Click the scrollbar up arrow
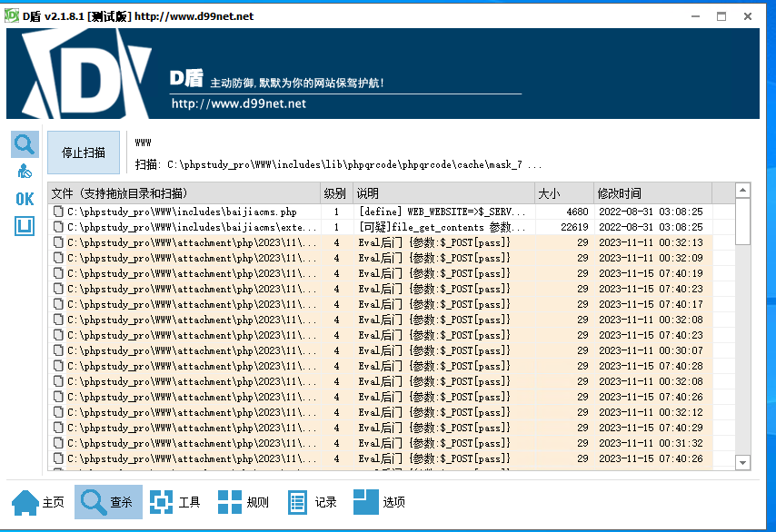 click(x=743, y=191)
